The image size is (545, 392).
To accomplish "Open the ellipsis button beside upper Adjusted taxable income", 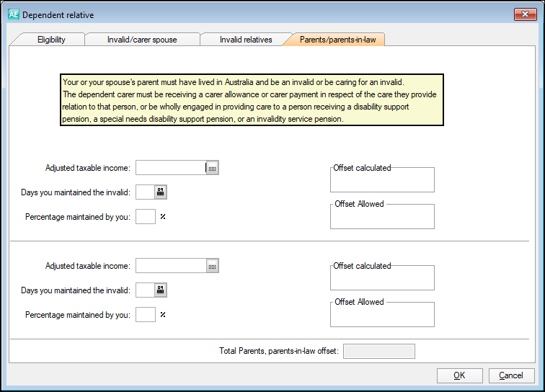I will (x=212, y=168).
